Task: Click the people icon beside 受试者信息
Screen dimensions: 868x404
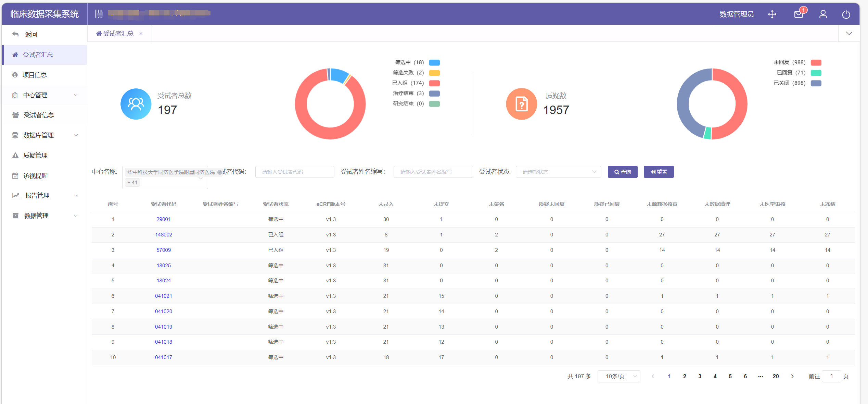Action: point(15,115)
